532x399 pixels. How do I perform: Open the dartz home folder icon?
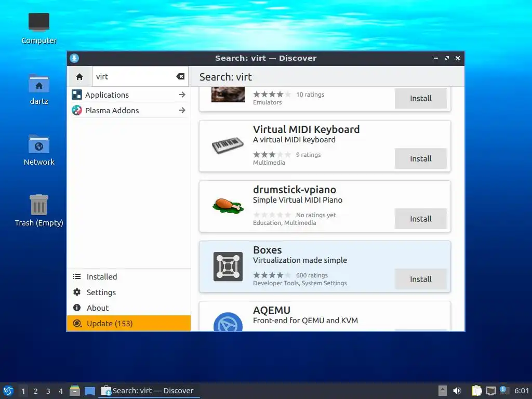[38, 89]
